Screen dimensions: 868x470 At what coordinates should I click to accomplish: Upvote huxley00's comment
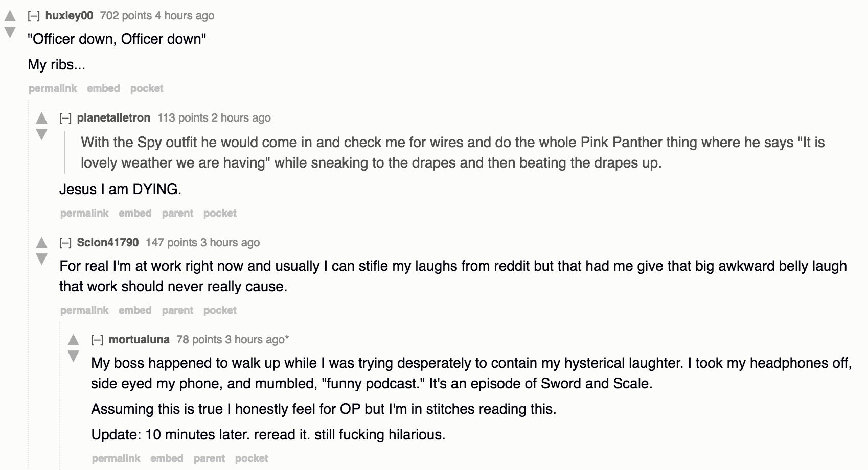[x=10, y=16]
